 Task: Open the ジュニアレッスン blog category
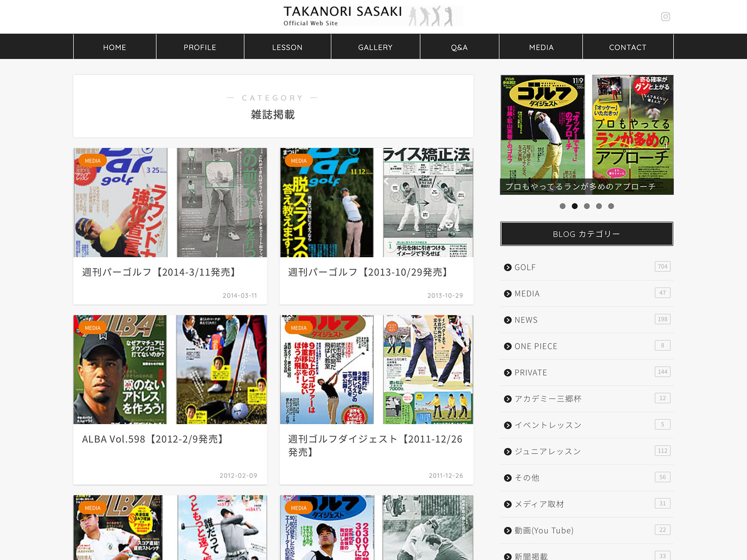548,451
